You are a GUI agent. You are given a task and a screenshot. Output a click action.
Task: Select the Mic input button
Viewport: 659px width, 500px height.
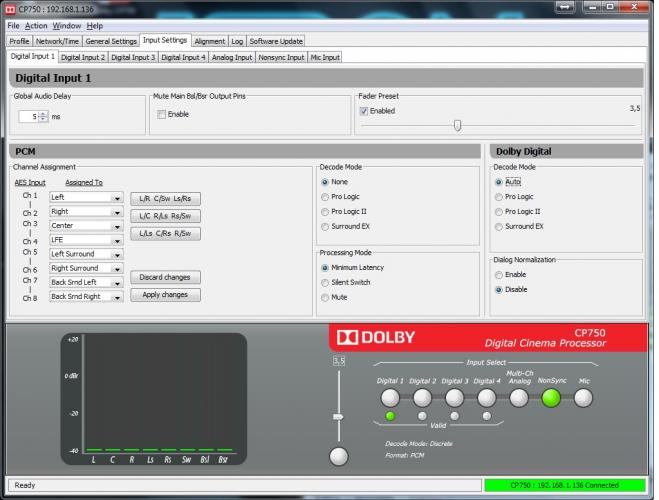pos(583,397)
